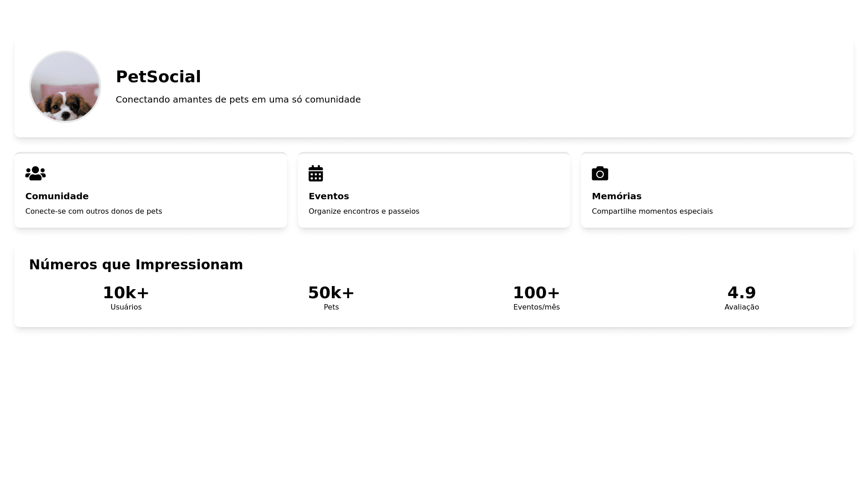The height and width of the screenshot is (488, 868).
Task: Select the Eventos card title
Action: [x=329, y=196]
